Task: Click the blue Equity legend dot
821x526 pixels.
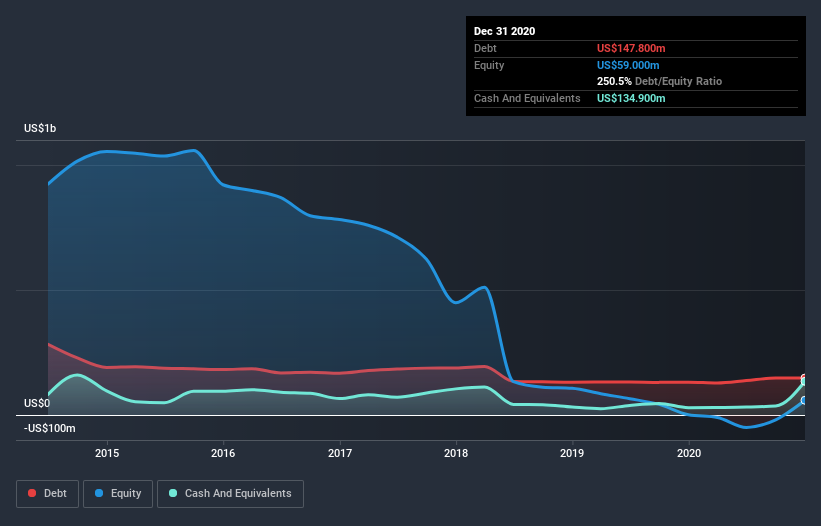Action: click(x=99, y=493)
